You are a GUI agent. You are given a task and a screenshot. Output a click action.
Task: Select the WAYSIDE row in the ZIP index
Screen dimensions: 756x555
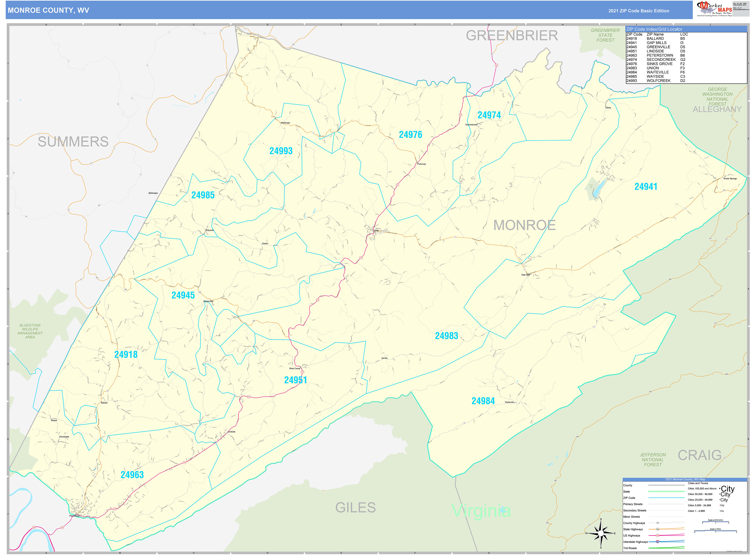(655, 76)
